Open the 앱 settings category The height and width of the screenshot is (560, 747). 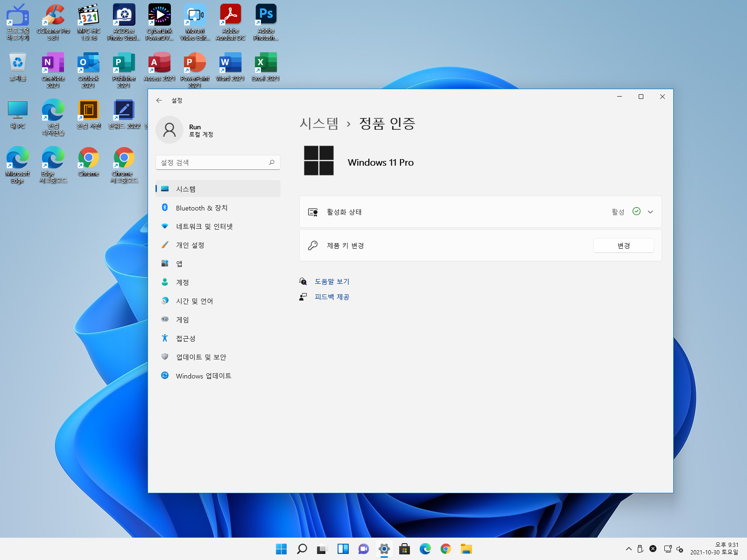(x=218, y=264)
